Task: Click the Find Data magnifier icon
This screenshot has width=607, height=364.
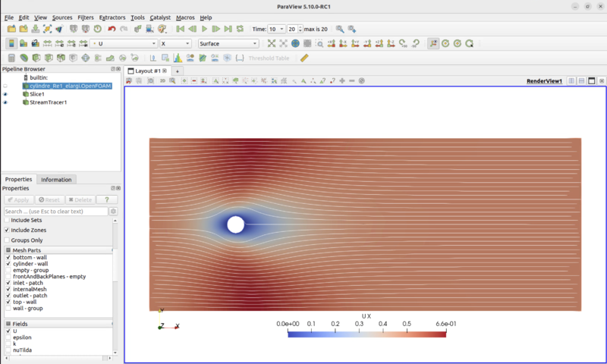Action: 339,29
